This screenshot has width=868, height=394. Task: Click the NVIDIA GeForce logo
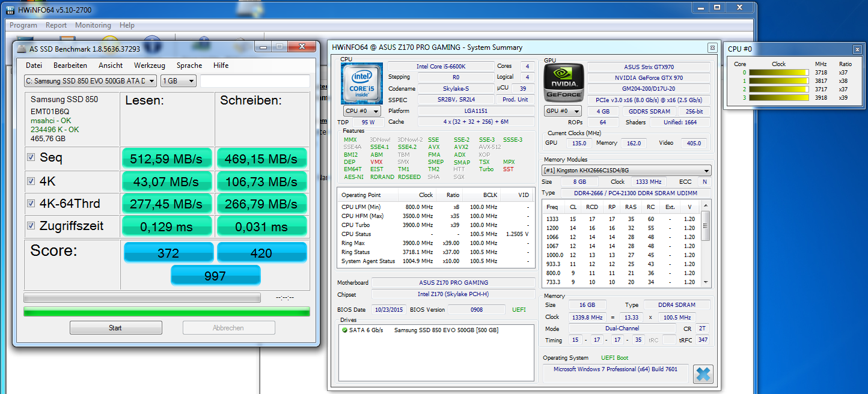pos(563,82)
